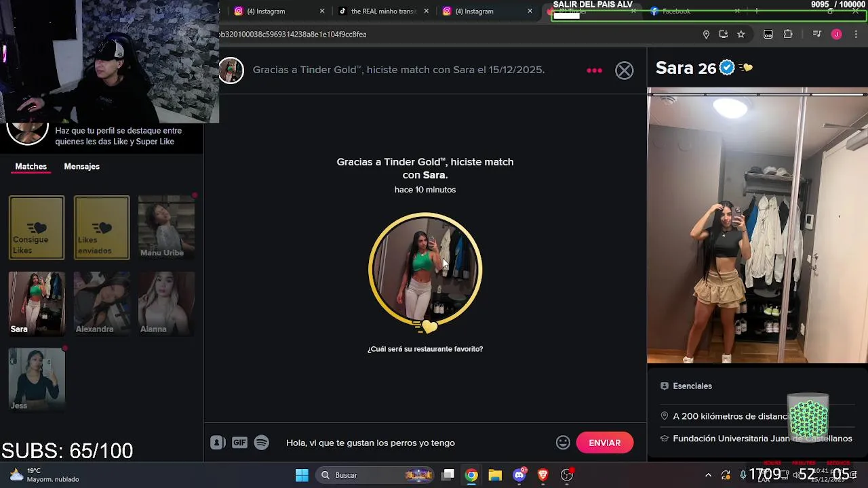Click the extension icon left of the puzzle

click(768, 35)
